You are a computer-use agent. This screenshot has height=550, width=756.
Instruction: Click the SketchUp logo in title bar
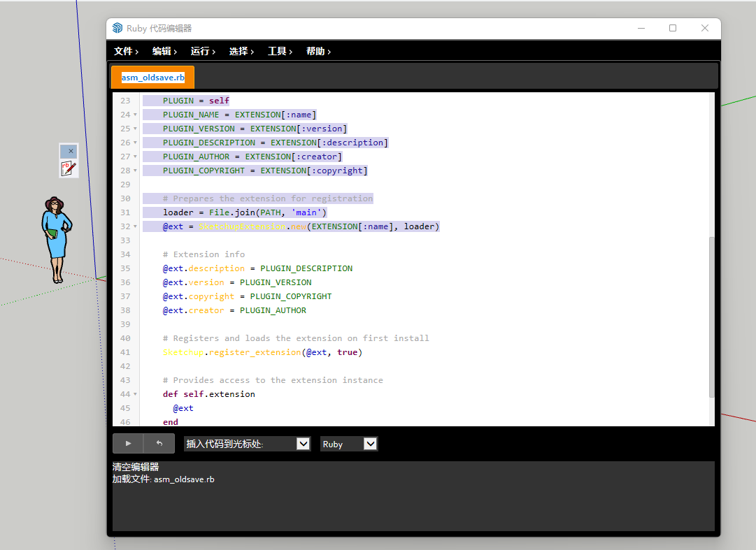coord(117,28)
